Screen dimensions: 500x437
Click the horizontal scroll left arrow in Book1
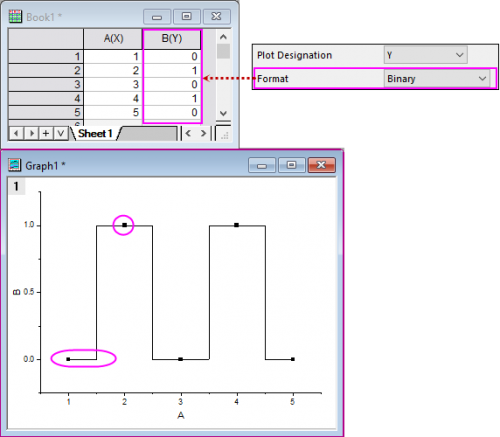[x=188, y=134]
